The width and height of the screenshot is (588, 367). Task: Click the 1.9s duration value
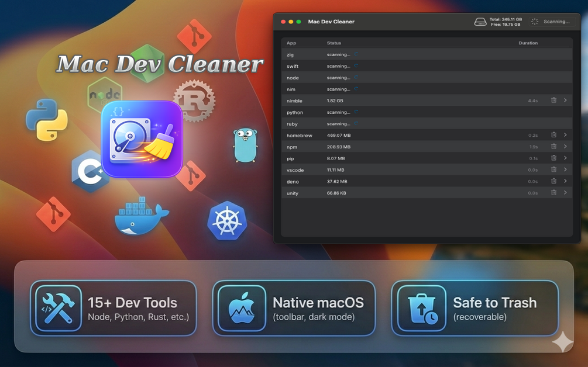534,147
